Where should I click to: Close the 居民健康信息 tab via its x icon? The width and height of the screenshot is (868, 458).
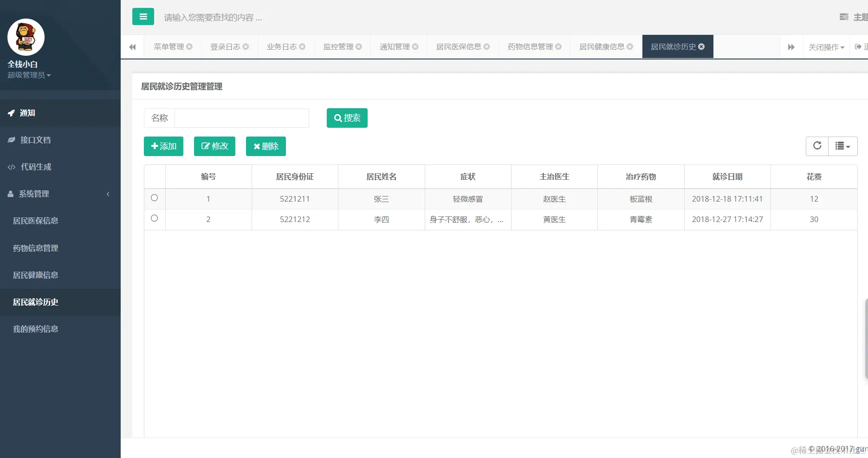coord(630,46)
